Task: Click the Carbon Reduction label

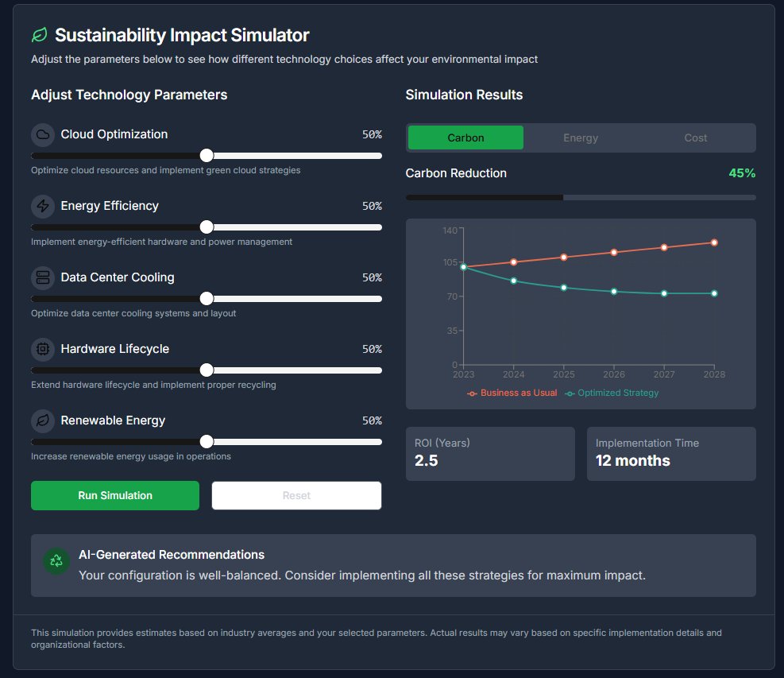Action: click(456, 173)
